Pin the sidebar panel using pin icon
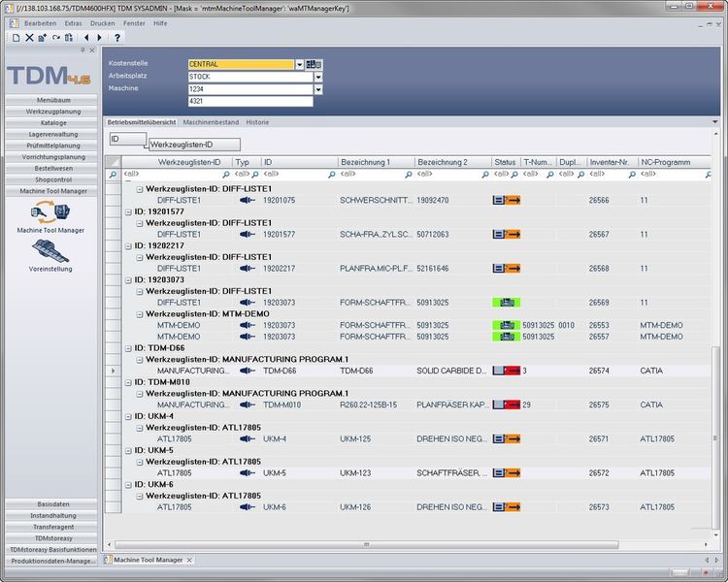The width and height of the screenshot is (728, 582). coord(83,49)
